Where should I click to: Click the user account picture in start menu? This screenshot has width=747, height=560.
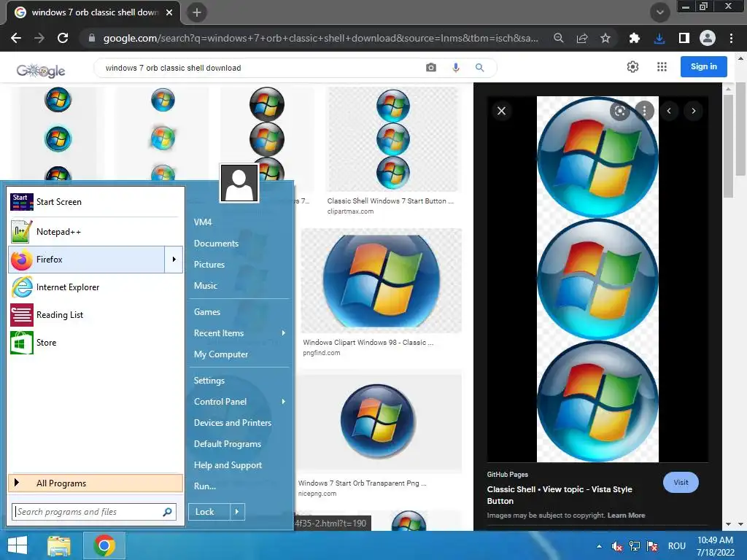239,183
